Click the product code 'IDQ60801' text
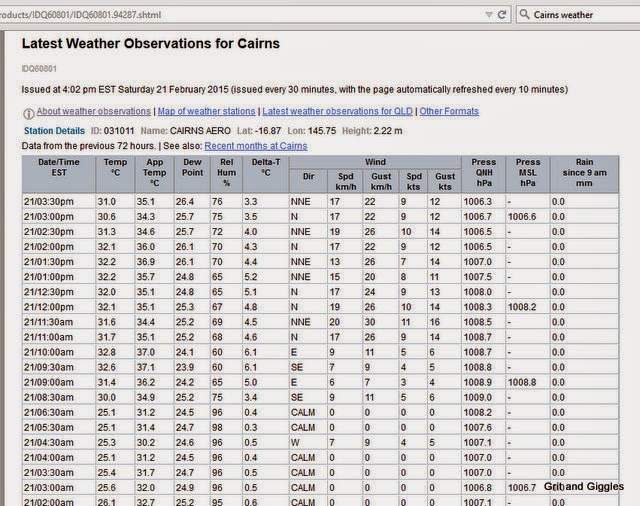Image resolution: width=640 pixels, height=506 pixels. 39,69
